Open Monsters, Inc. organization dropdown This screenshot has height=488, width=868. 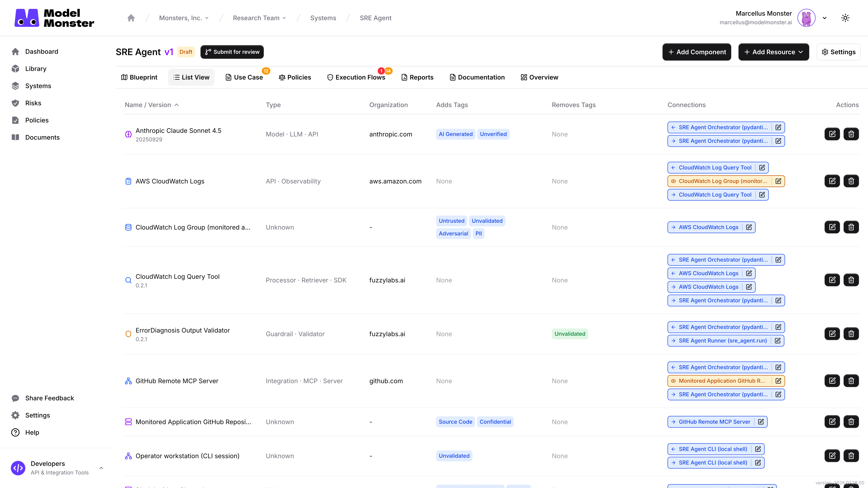(x=184, y=18)
